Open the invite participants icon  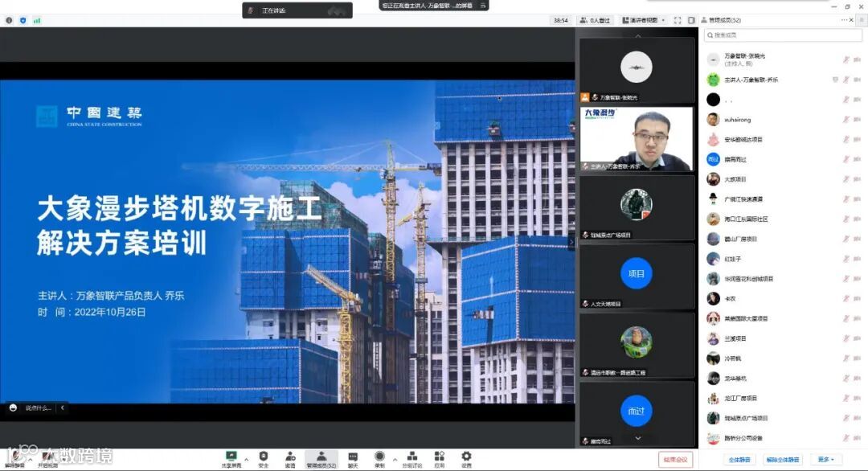click(x=290, y=459)
